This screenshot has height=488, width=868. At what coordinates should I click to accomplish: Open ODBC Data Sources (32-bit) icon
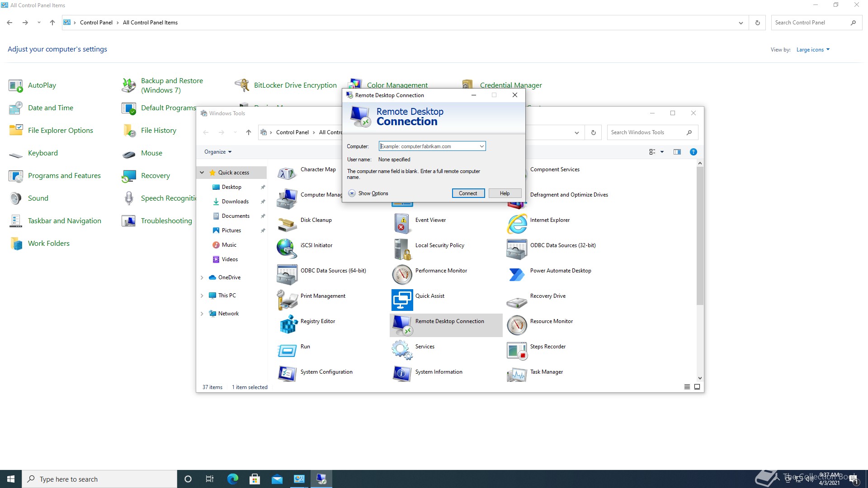(x=517, y=249)
